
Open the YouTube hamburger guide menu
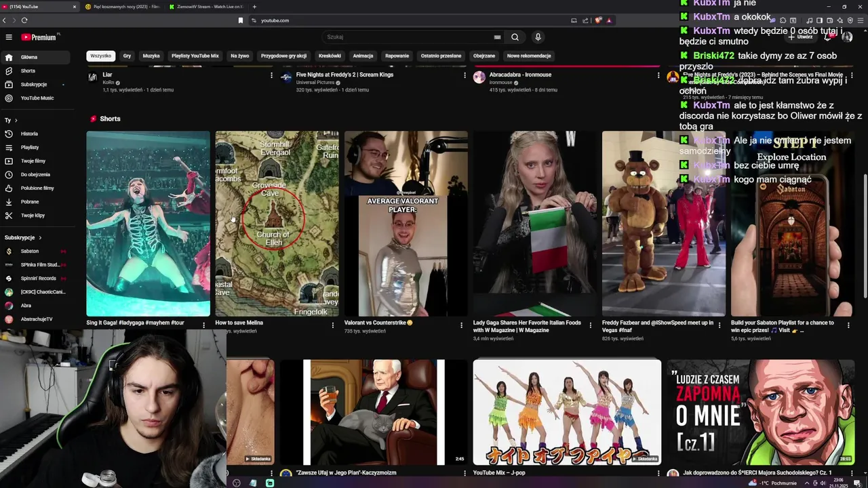tap(9, 37)
